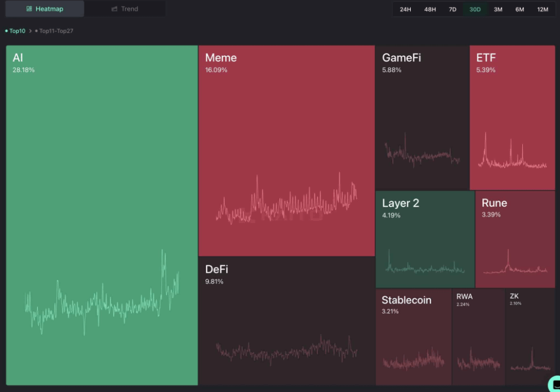Open the Stablecoin narrative tile
The height and width of the screenshot is (392, 560).
(x=413, y=337)
